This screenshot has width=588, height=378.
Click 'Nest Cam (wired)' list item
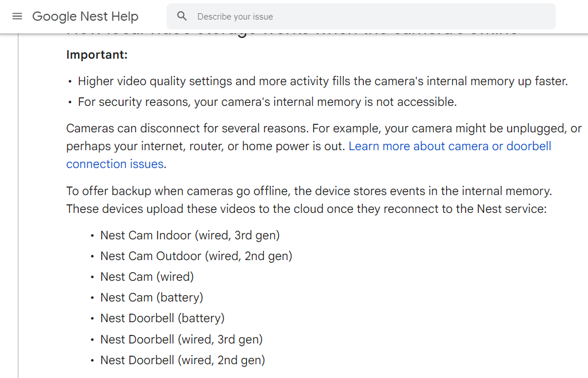(x=147, y=277)
